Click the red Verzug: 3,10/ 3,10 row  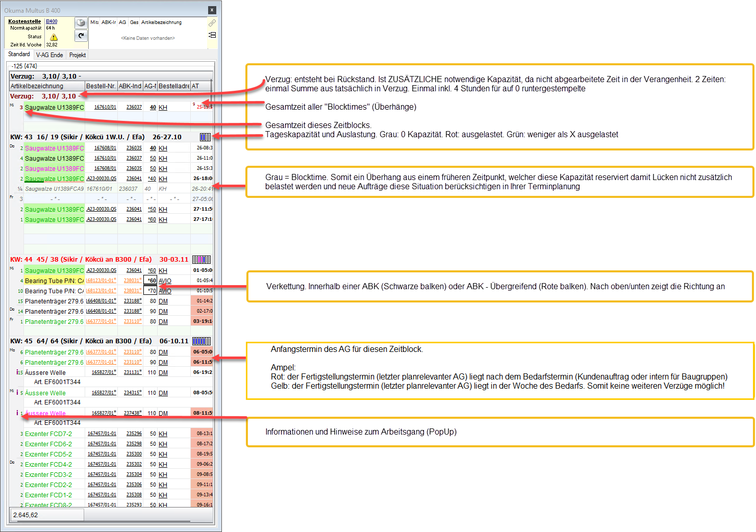(111, 96)
